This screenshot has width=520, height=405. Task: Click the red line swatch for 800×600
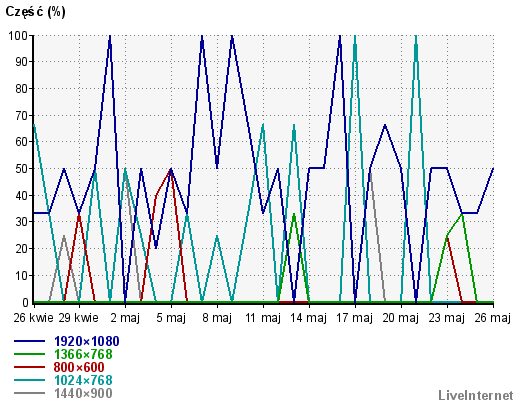29,367
